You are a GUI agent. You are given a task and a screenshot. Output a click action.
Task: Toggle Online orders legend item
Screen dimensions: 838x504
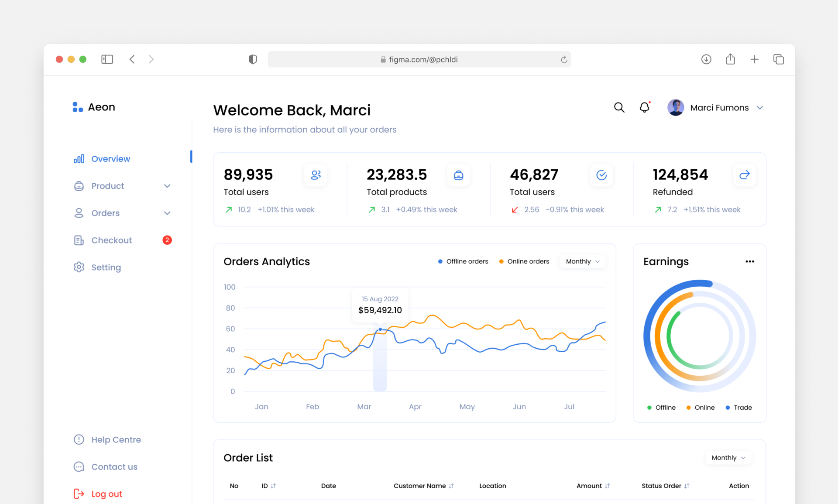pos(524,261)
